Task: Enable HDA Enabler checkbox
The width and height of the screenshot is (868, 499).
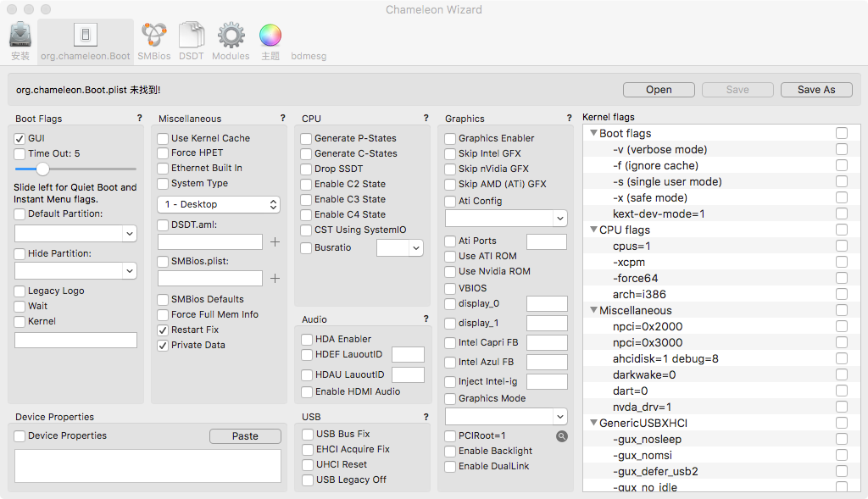Action: pyautogui.click(x=307, y=339)
